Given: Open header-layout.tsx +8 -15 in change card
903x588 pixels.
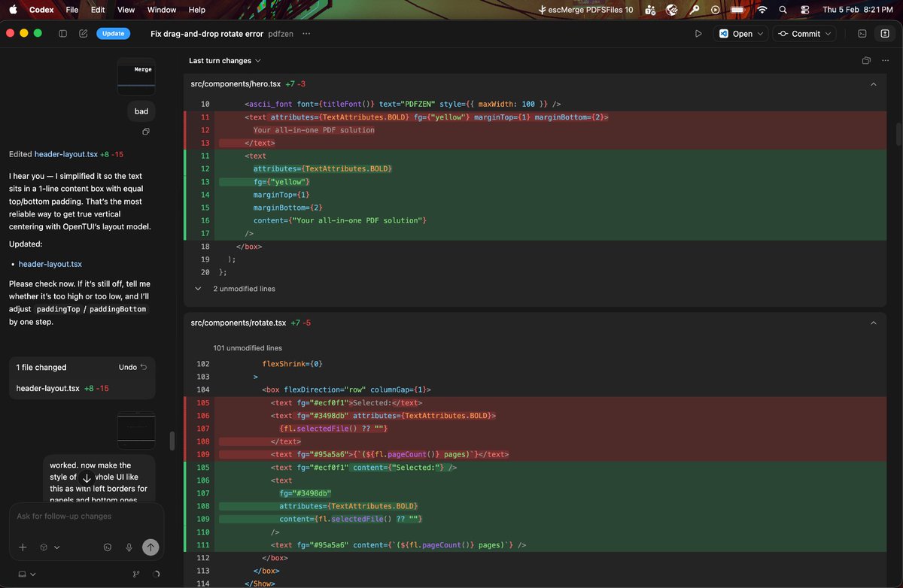Looking at the screenshot, I should pos(62,388).
